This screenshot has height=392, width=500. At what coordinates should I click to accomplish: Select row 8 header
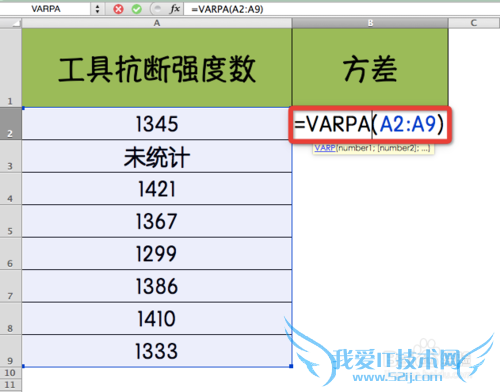pos(11,318)
